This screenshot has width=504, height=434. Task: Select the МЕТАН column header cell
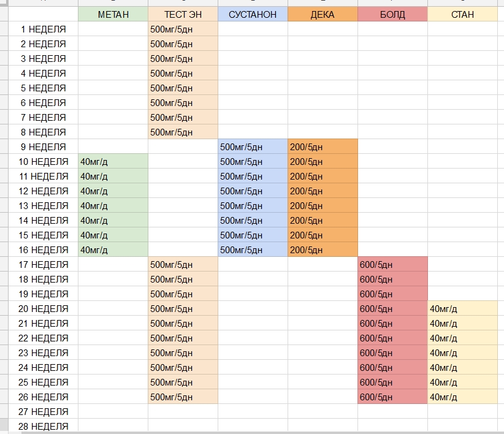click(x=113, y=14)
